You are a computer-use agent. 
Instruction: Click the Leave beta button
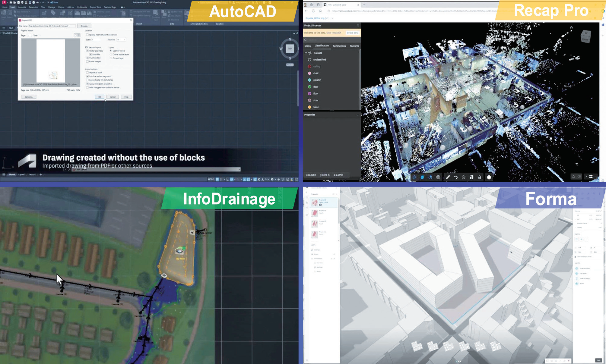pos(352,33)
